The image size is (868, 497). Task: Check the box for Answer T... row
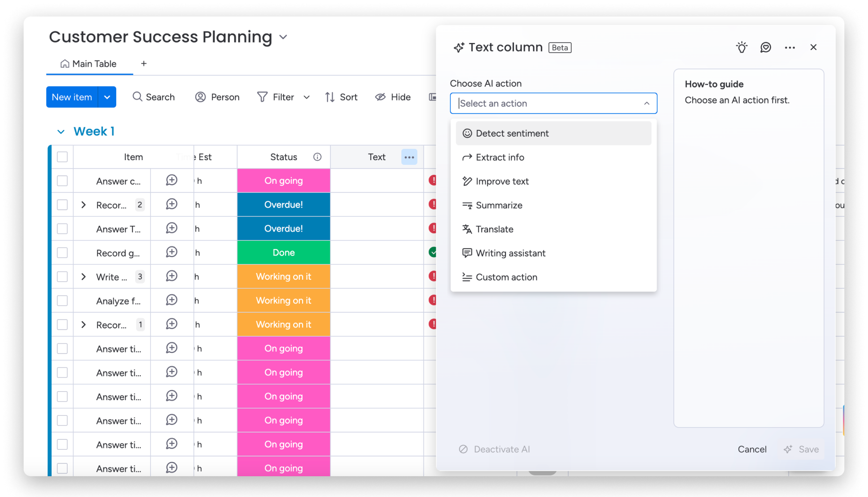tap(62, 229)
